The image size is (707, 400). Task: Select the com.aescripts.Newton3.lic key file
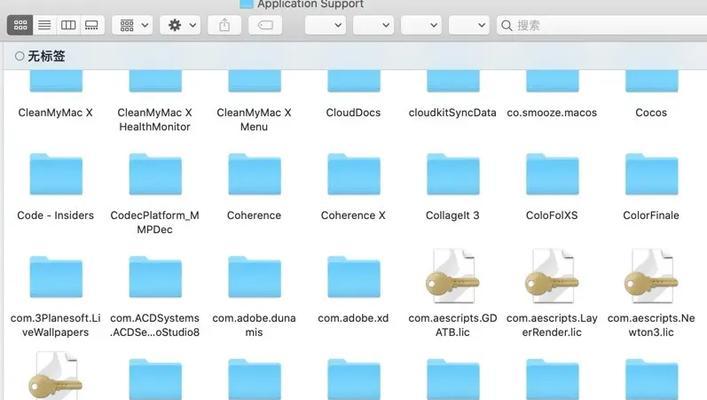(651, 276)
